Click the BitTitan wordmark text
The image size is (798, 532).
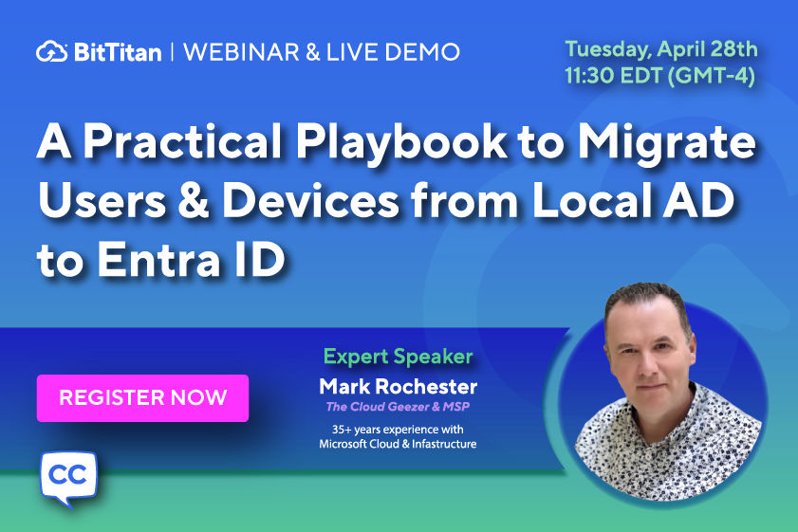tap(120, 52)
